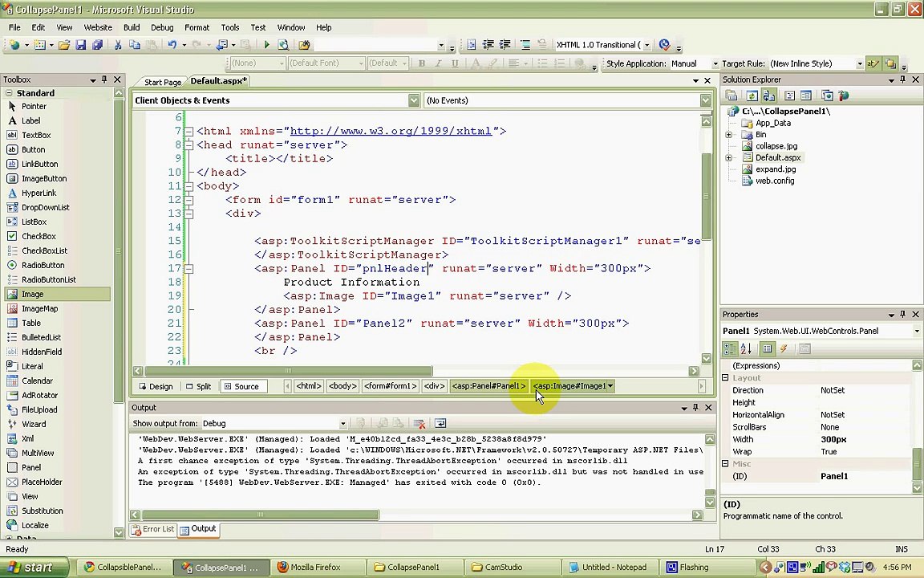
Task: Expand the Bin folder in Solution Explorer
Action: tap(729, 135)
